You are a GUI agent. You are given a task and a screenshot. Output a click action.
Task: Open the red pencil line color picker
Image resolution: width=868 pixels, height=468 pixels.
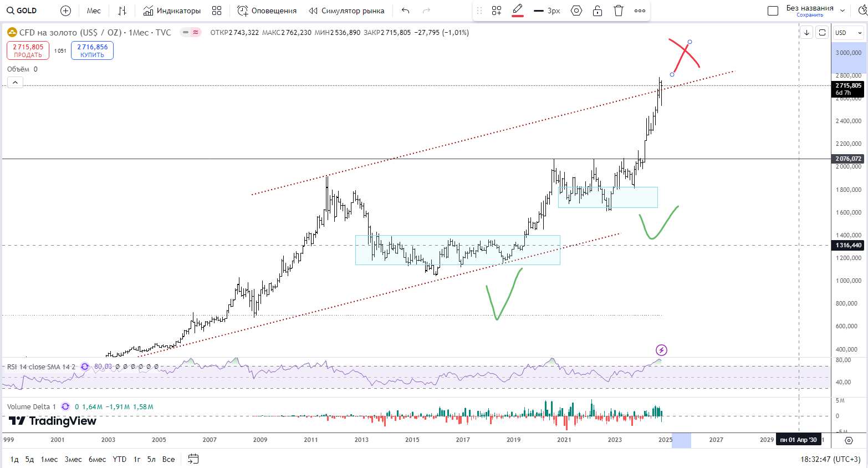(x=518, y=10)
